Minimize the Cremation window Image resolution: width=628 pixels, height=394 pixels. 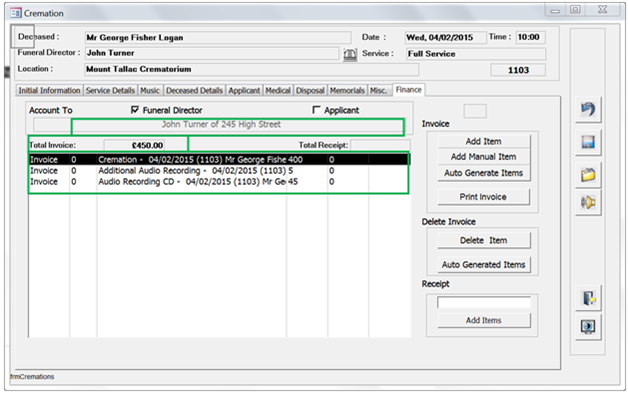click(555, 10)
